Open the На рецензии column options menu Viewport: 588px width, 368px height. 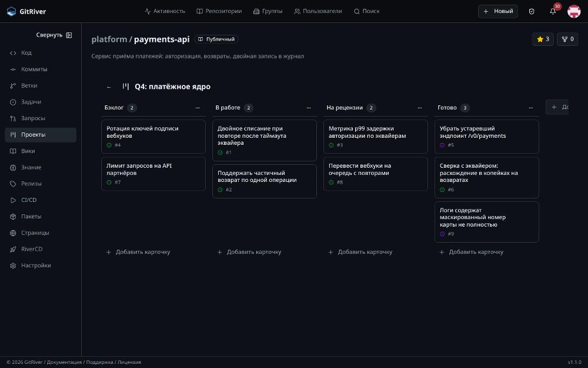point(420,108)
